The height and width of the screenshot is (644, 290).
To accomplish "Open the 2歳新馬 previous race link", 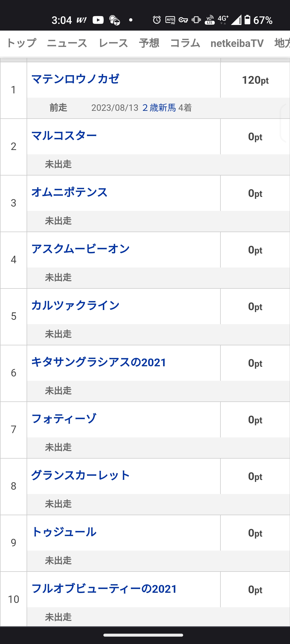I will (x=159, y=108).
